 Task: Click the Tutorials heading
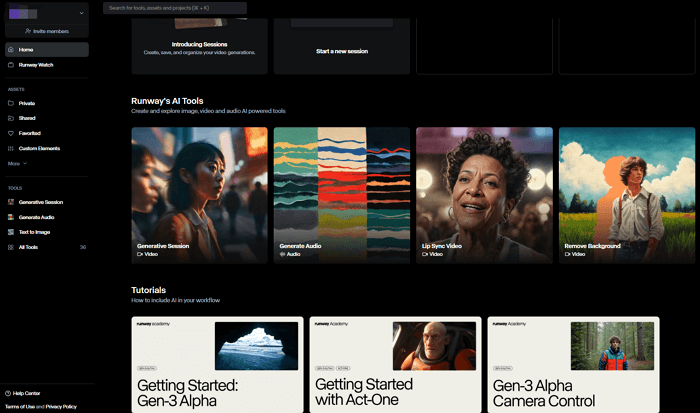(149, 290)
